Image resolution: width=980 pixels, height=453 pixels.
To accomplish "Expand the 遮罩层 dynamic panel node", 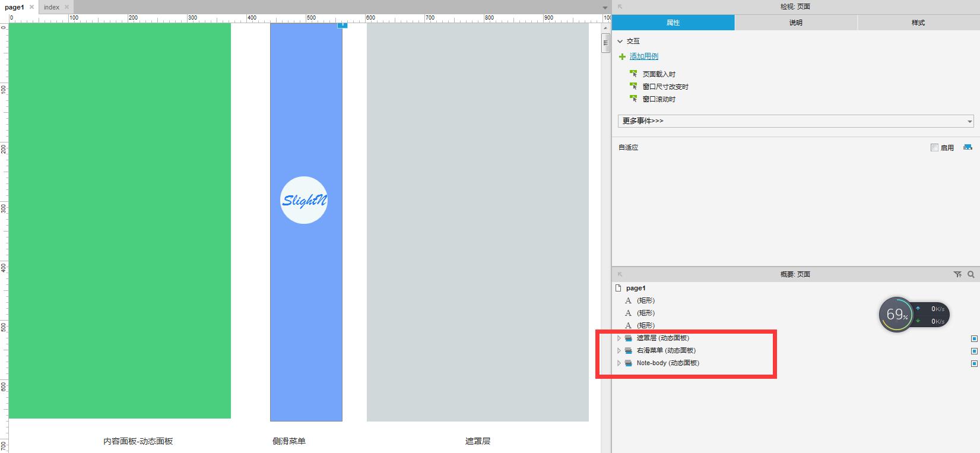I will pyautogui.click(x=619, y=338).
